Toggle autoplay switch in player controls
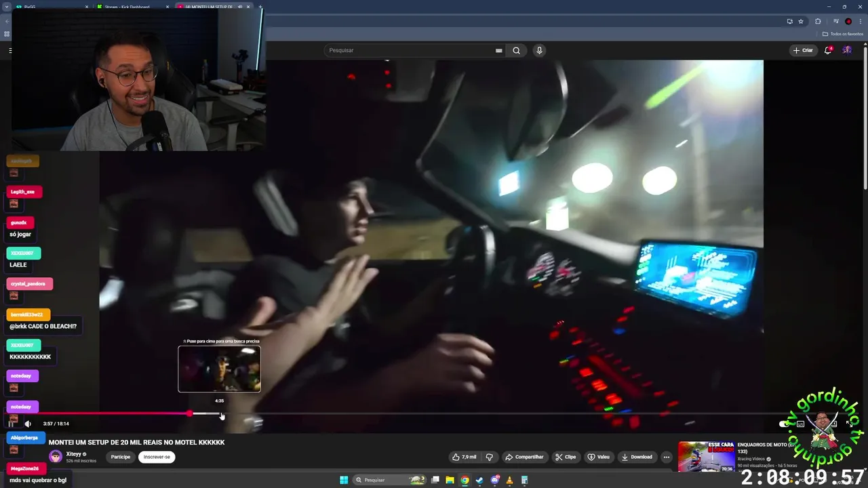Image resolution: width=868 pixels, height=488 pixels. tap(785, 424)
